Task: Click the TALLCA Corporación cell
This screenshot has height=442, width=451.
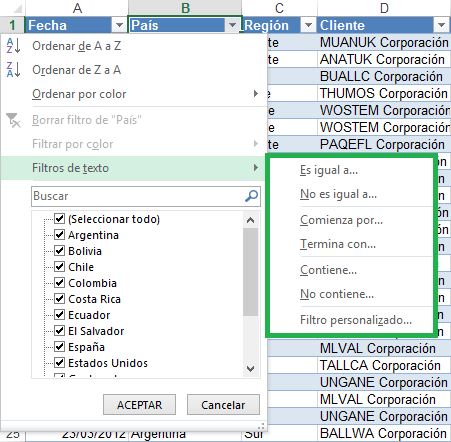Action: click(384, 365)
